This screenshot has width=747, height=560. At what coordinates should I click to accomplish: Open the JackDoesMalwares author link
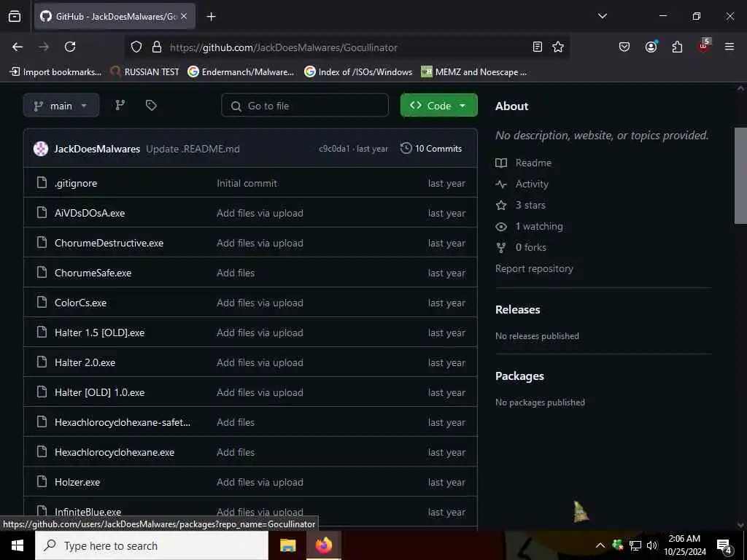pyautogui.click(x=97, y=149)
